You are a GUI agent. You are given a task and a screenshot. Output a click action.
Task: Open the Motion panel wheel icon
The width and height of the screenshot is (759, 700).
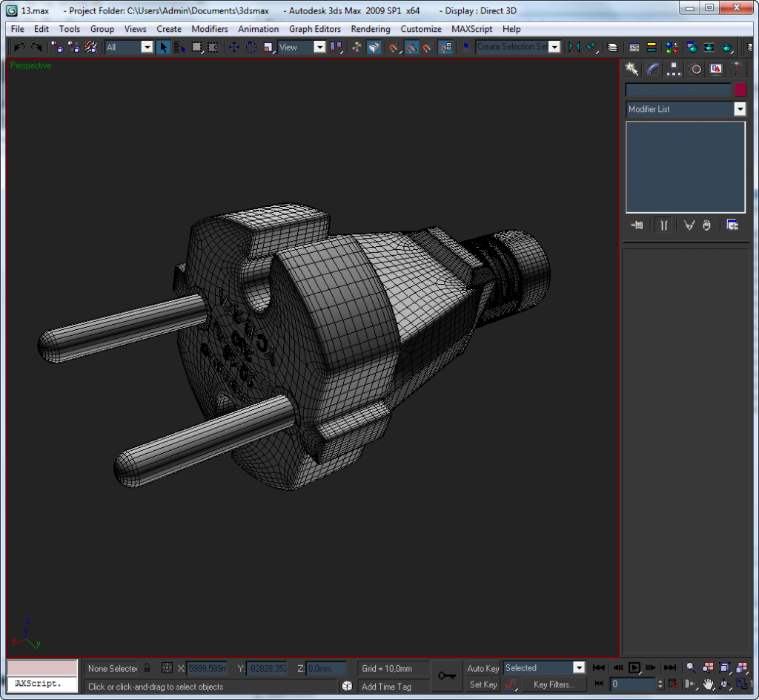coord(695,69)
